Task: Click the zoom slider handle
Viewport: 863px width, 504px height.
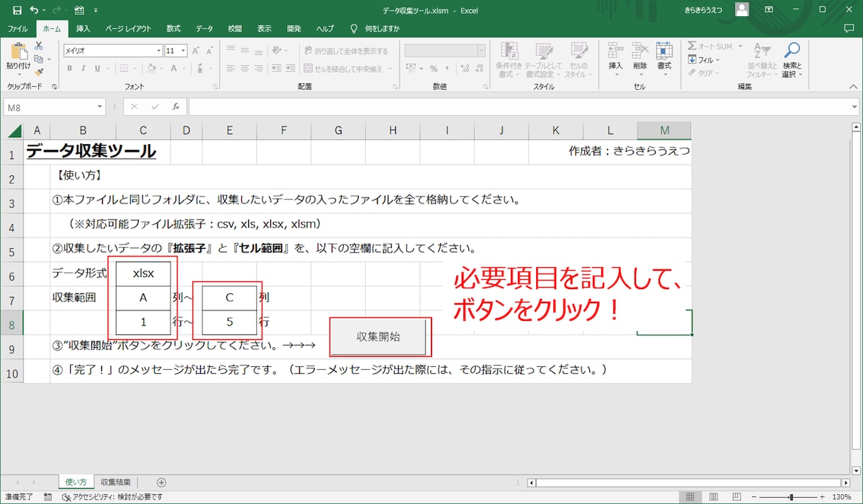Action: 792,497
